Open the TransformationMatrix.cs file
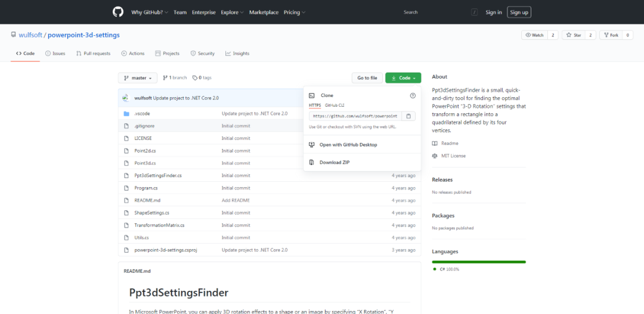 (x=159, y=225)
